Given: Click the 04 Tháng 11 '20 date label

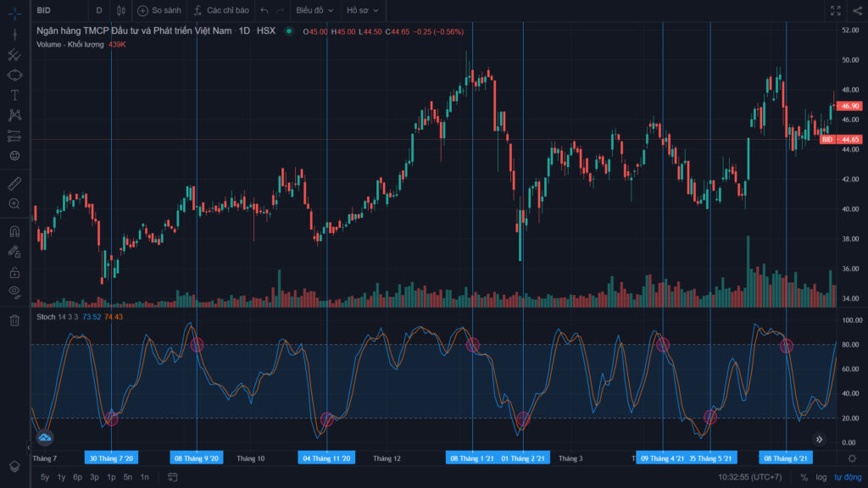Looking at the screenshot, I should [x=326, y=458].
